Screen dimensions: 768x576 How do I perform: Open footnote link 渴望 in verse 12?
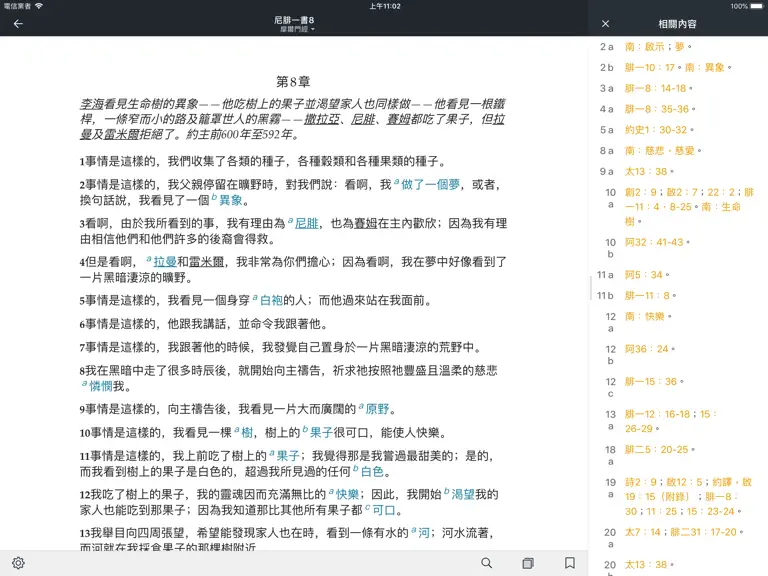click(463, 495)
